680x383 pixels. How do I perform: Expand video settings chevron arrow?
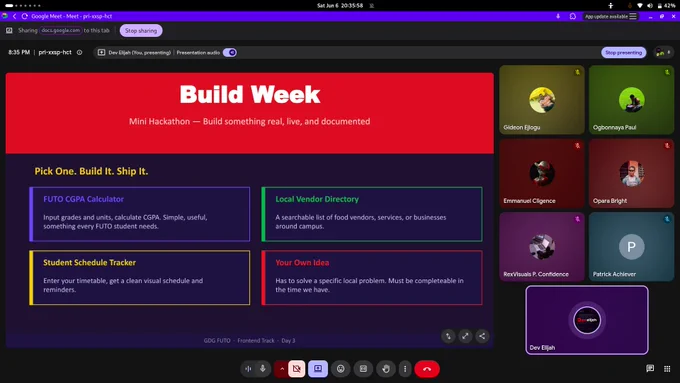pos(282,369)
